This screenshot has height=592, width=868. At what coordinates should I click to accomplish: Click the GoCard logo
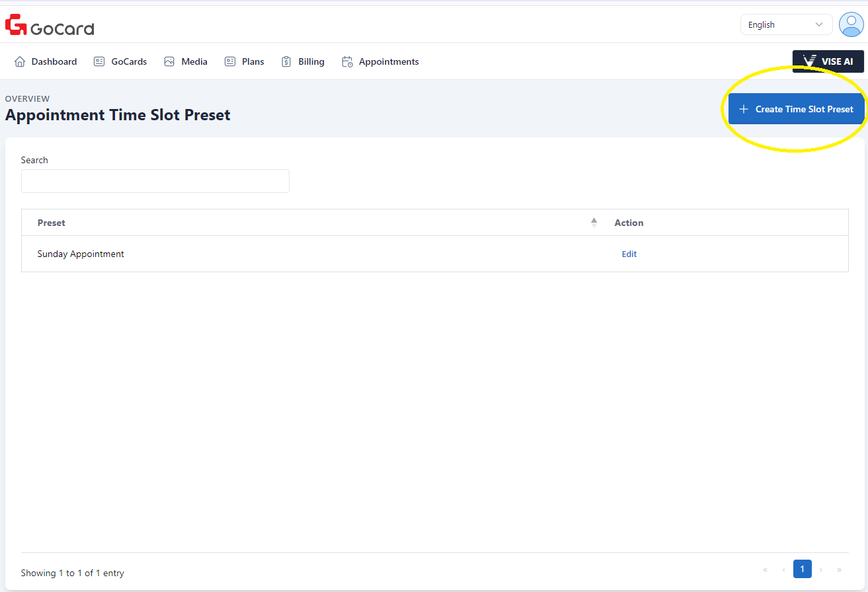tap(50, 25)
